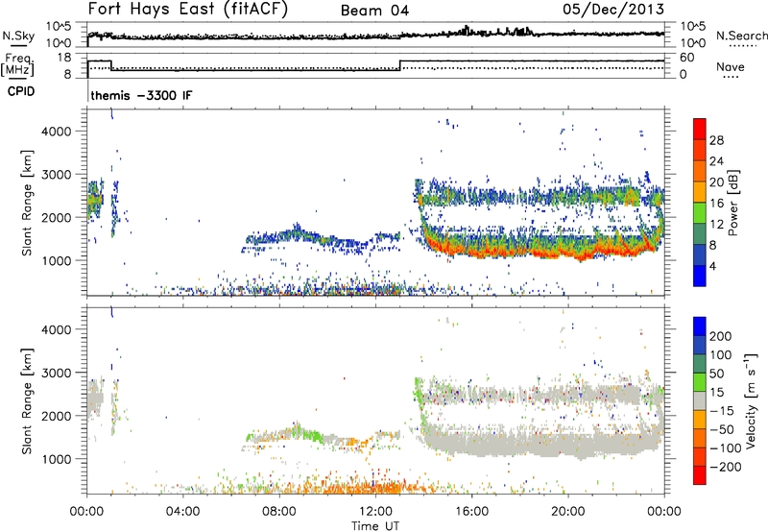Click the '-200' tick on the Velocity scale
Image resolution: width=768 pixels, height=532 pixels.
pos(726,467)
